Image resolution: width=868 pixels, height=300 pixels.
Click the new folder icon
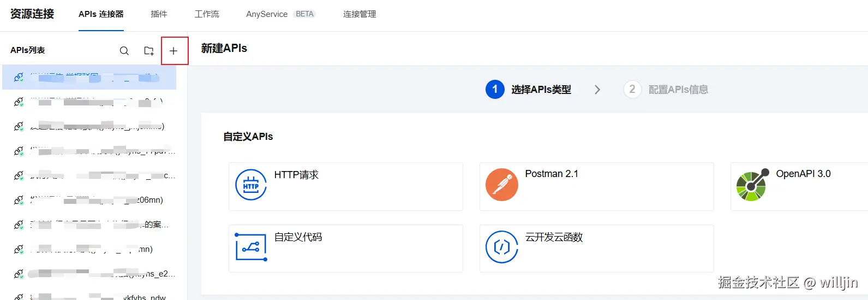(148, 51)
